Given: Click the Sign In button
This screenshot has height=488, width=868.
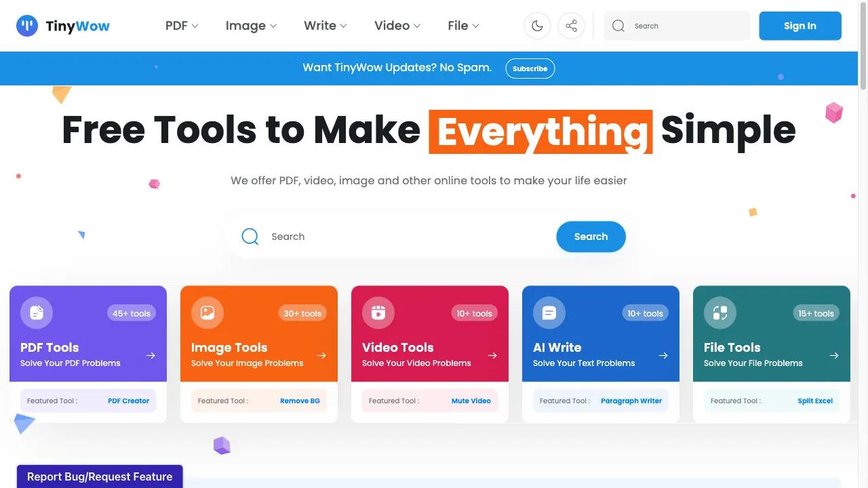Looking at the screenshot, I should pyautogui.click(x=800, y=26).
